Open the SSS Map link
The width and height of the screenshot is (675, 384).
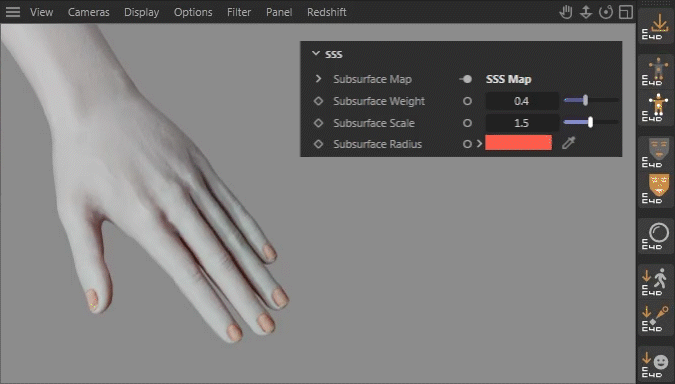508,79
